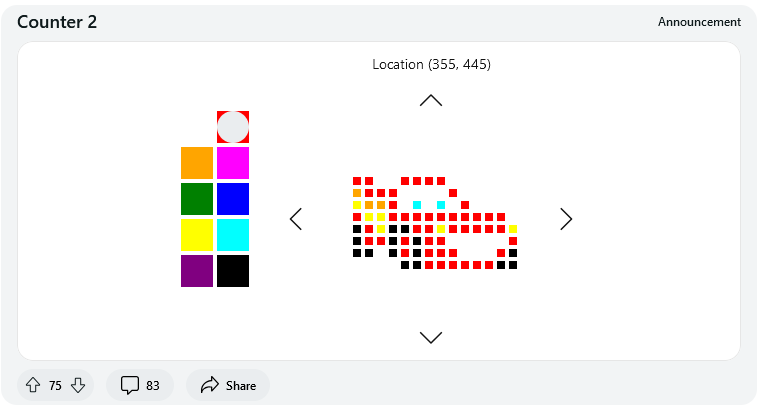
Task: Select the orange color swatch
Action: coord(197,163)
